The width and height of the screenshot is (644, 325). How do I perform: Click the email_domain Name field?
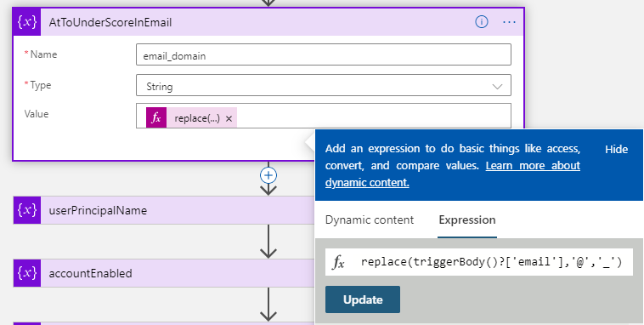click(323, 54)
